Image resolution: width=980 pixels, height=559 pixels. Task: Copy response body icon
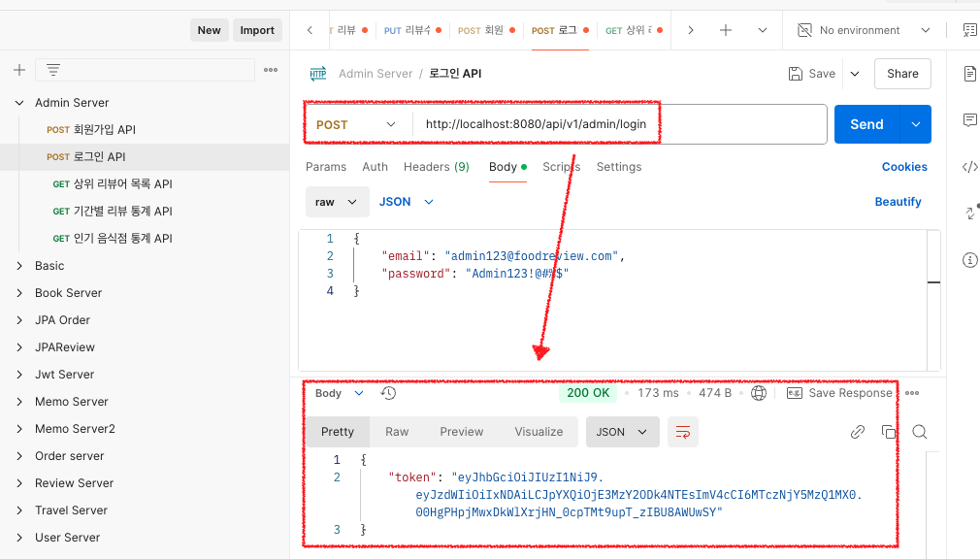[888, 432]
